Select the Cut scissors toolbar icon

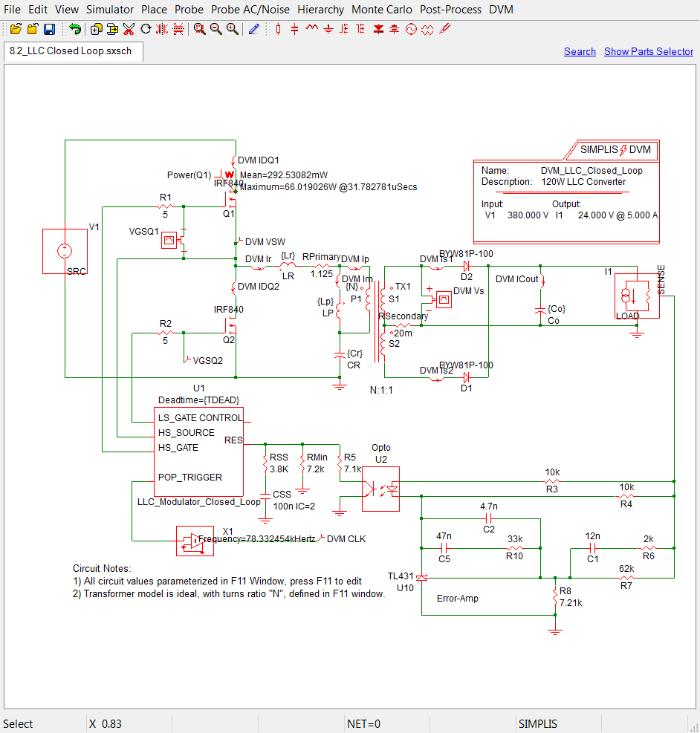(129, 28)
